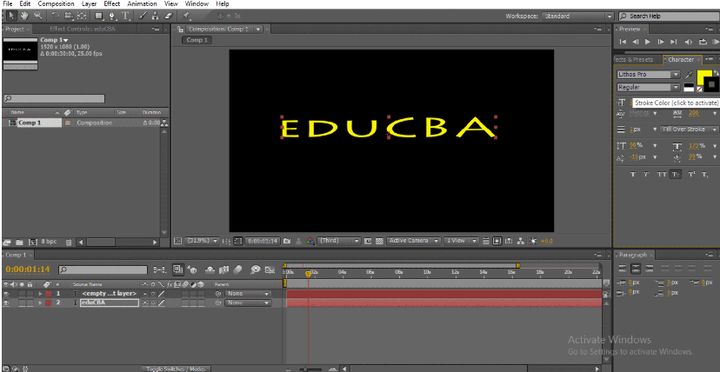Select the Rectangle shape tool
Viewport: 720px width, 372px height.
(99, 16)
